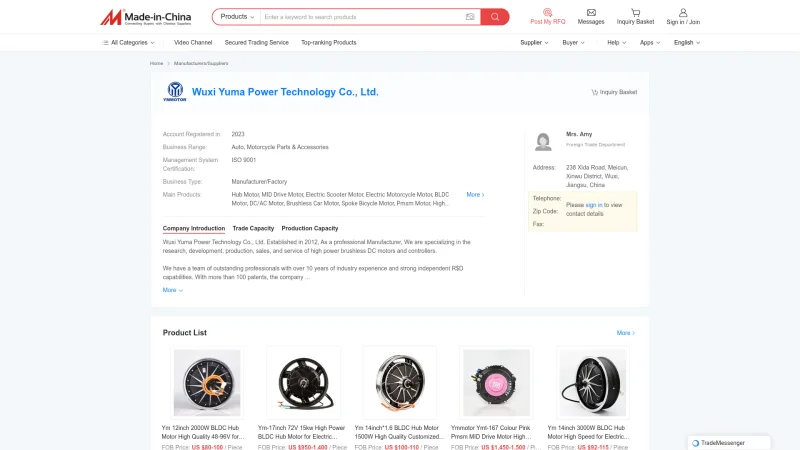Expand the Apps dropdown menu
This screenshot has width=800, height=450.
650,43
